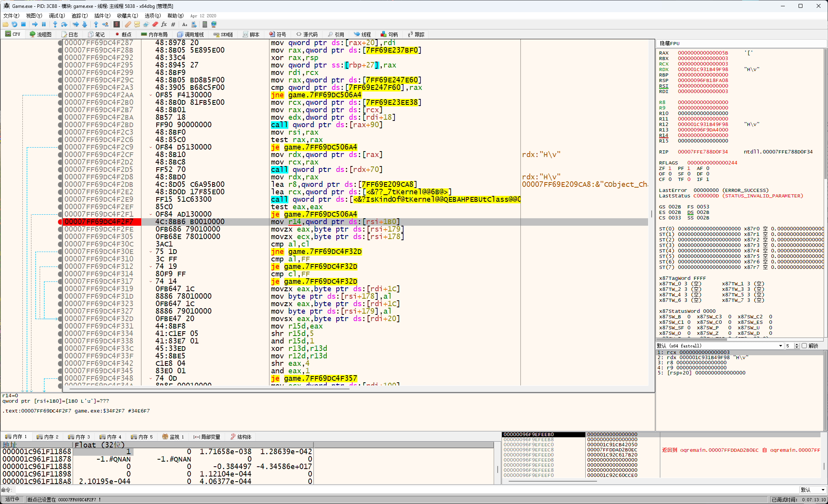Image resolution: width=828 pixels, height=504 pixels.
Task: Open the Scylla S icon
Action: 117,24
